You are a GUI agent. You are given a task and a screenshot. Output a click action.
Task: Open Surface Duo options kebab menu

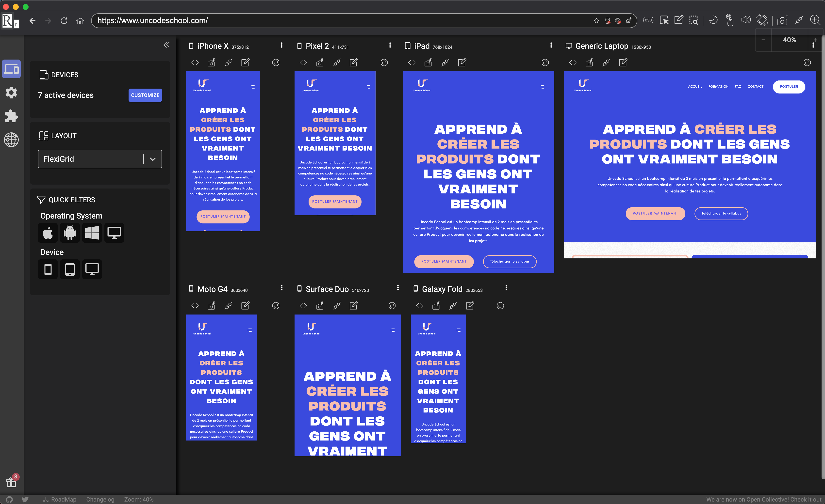tap(398, 288)
